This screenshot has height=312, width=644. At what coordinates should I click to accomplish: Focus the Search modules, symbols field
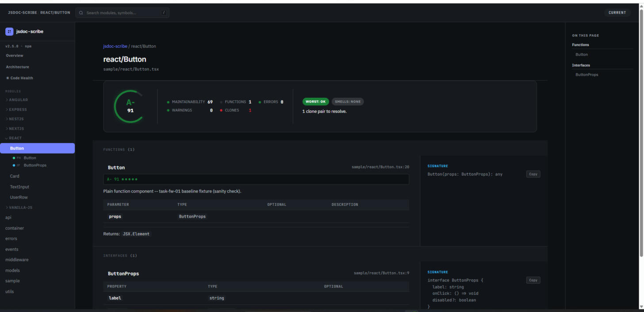pos(123,13)
